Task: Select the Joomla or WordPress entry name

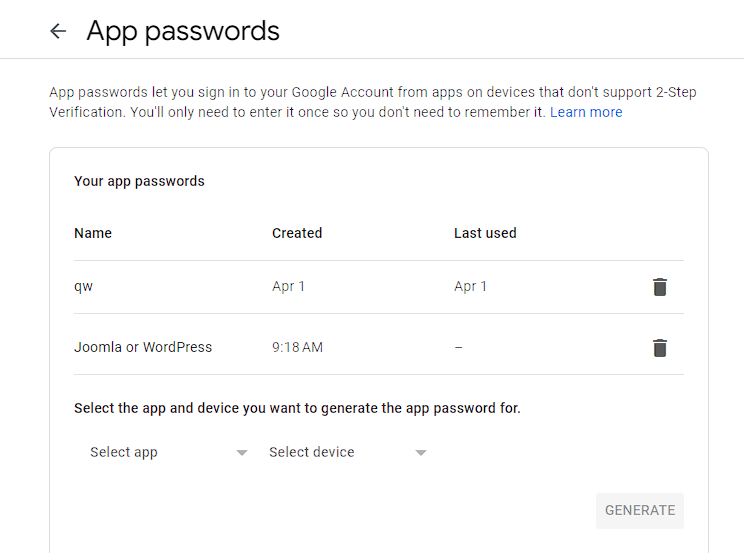Action: (143, 347)
